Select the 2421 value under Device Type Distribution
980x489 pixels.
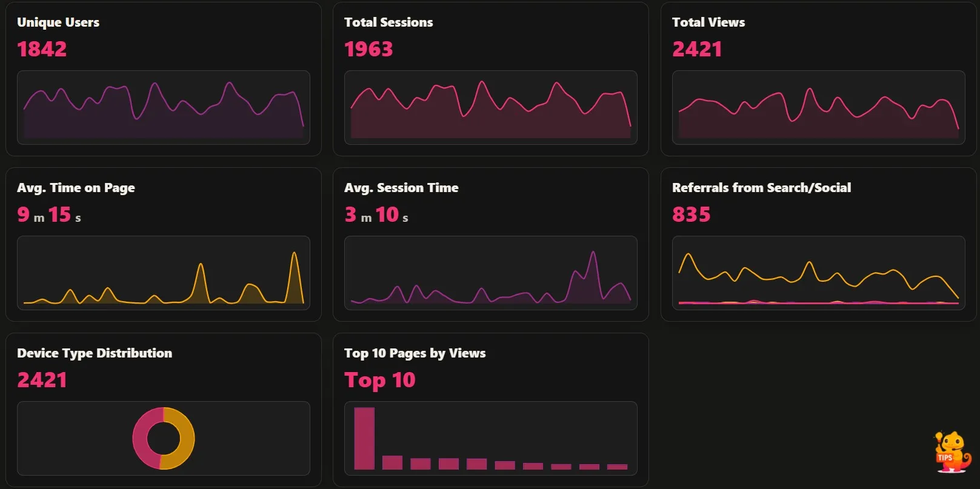coord(42,380)
